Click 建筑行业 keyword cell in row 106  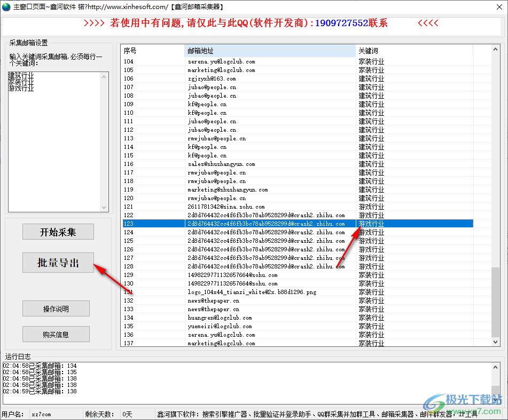pyautogui.click(x=371, y=78)
